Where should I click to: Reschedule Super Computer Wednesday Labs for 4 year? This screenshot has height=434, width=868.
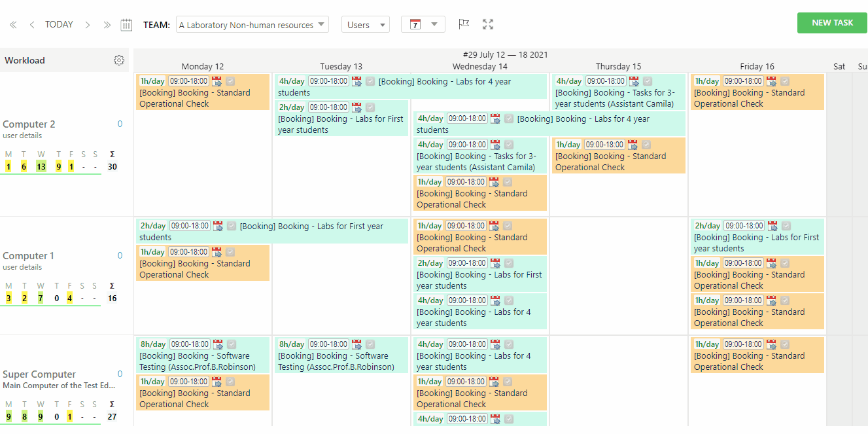click(x=495, y=344)
